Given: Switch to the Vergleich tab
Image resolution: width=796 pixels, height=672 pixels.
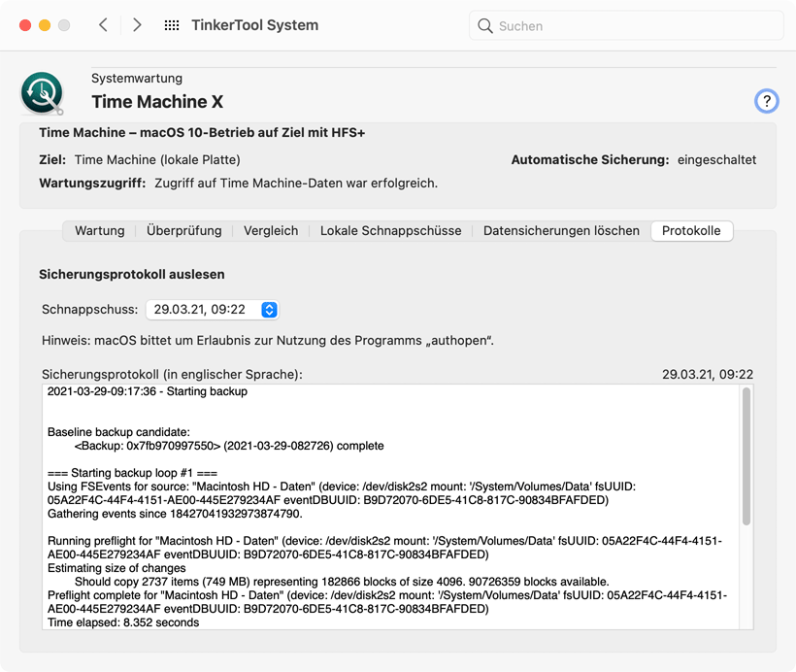Looking at the screenshot, I should [x=271, y=230].
